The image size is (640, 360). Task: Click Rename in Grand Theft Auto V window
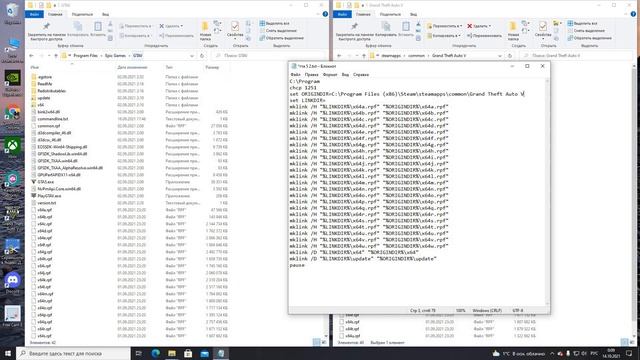click(x=484, y=36)
